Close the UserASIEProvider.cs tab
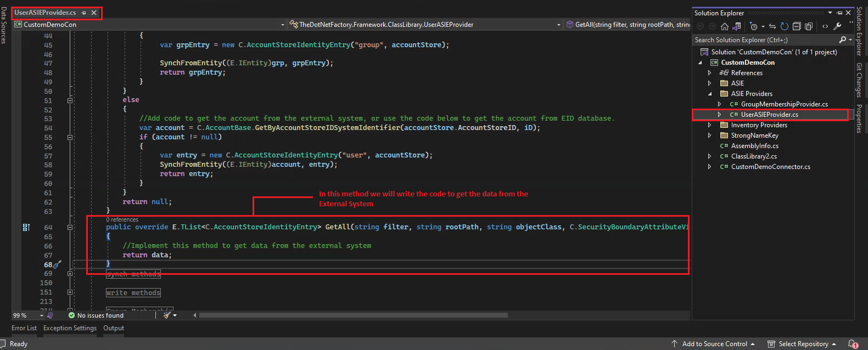Screen dimensions: 868x350 pyautogui.click(x=94, y=13)
